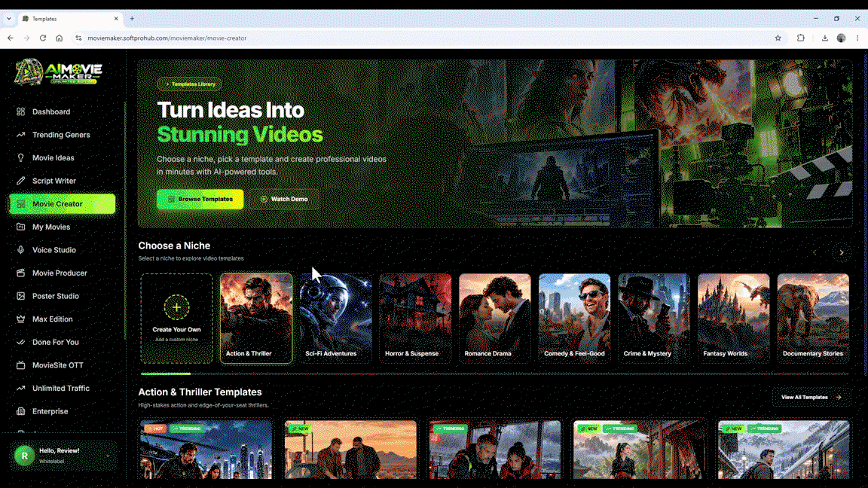
Task: Open the desert sunset template tagged only NEW
Action: pos(350,449)
